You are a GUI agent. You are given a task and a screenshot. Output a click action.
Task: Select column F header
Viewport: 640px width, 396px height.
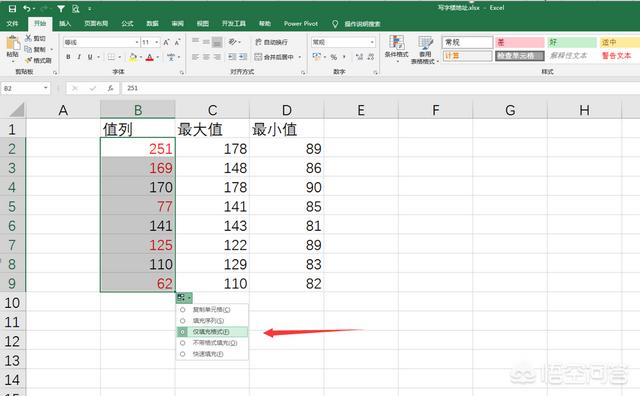436,110
